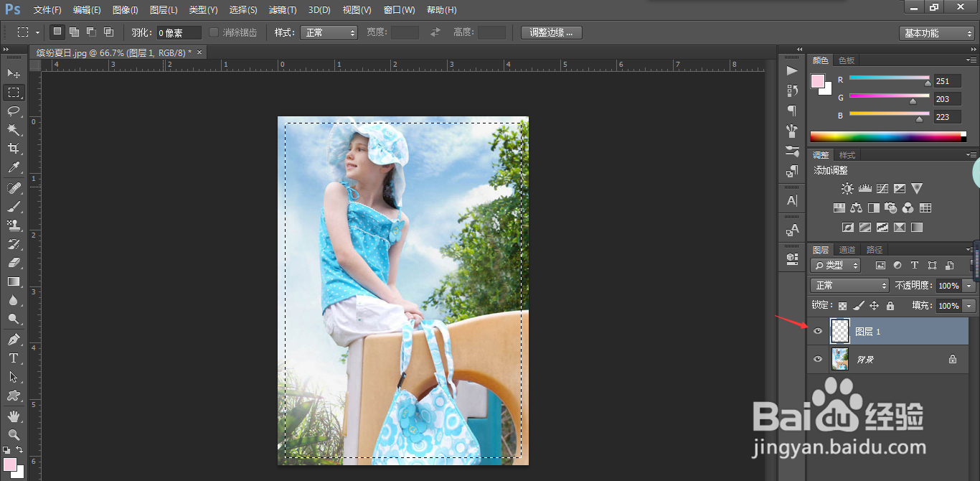
Task: Toggle lock transparent pixels
Action: [x=842, y=306]
